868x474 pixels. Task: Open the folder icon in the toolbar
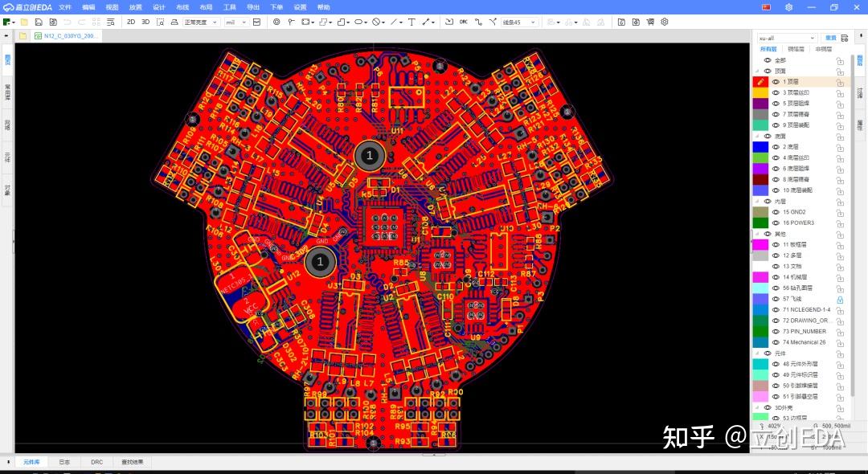coord(24,22)
